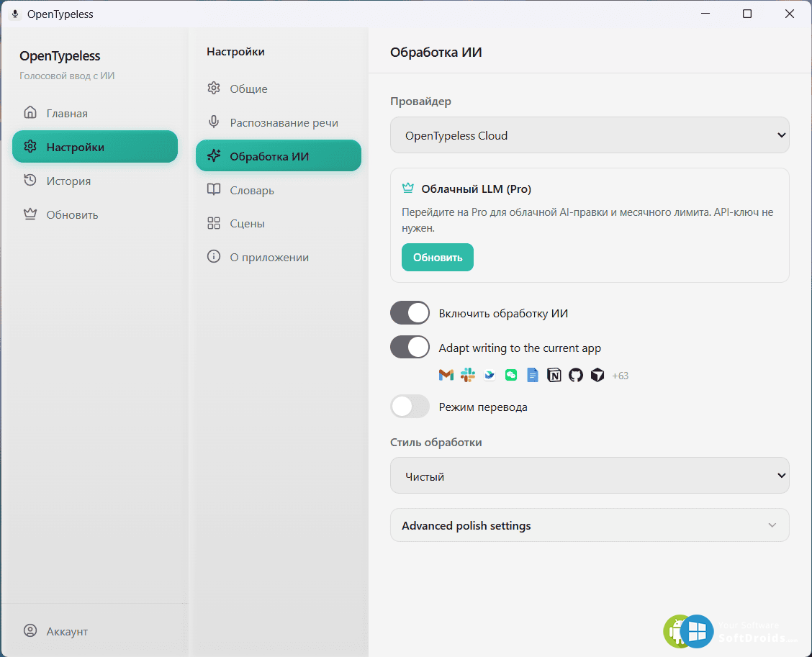This screenshot has width=812, height=657.
Task: Open История in left sidebar
Action: click(95, 181)
